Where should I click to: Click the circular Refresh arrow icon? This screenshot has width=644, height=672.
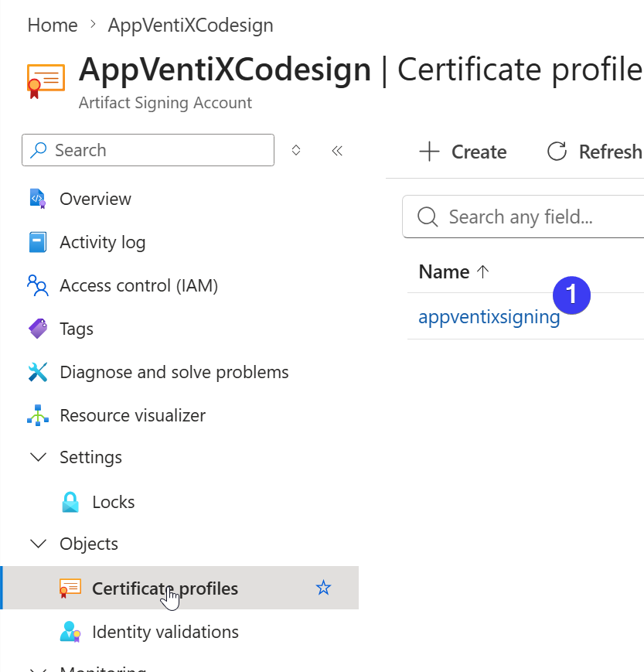pyautogui.click(x=557, y=152)
